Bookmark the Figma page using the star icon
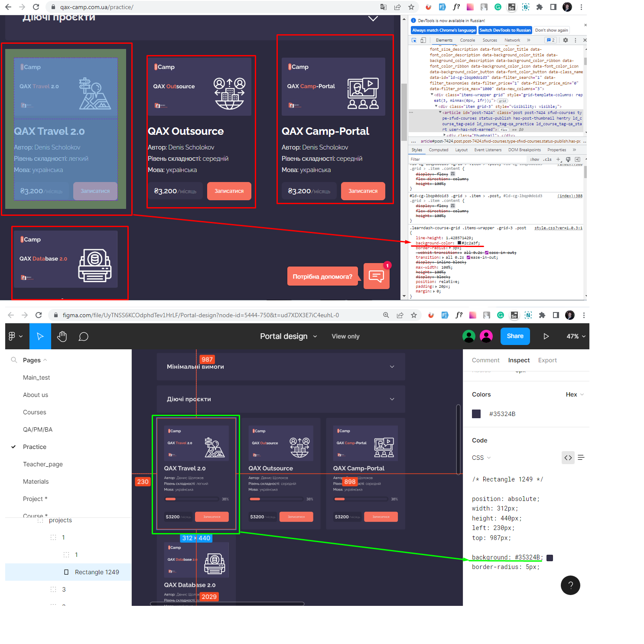Viewport: 644px width, 644px height. pyautogui.click(x=414, y=315)
